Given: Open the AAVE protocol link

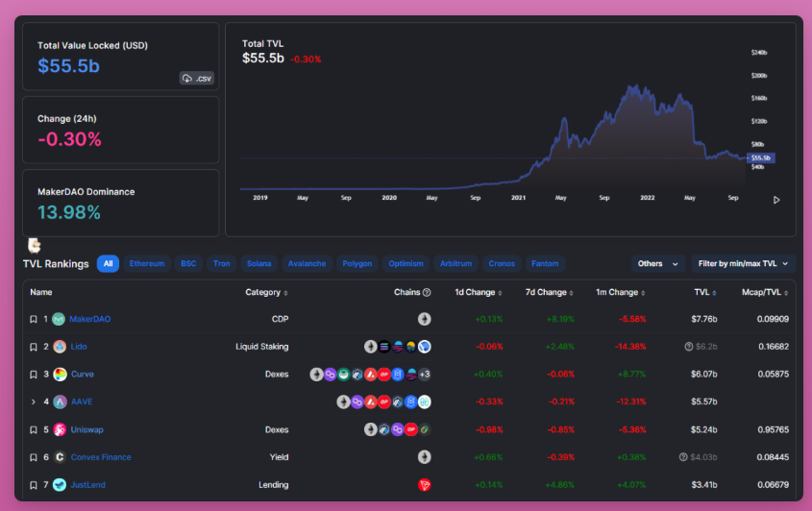Looking at the screenshot, I should tap(82, 401).
